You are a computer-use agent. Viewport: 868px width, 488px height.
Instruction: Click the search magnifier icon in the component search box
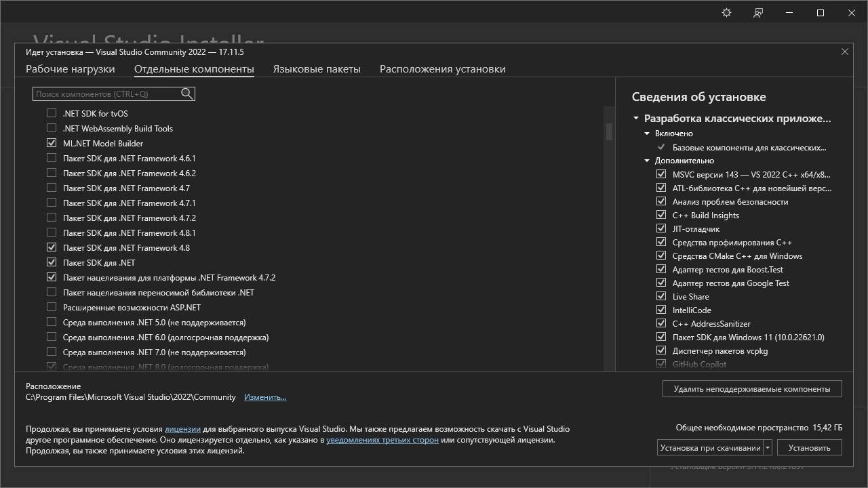click(x=187, y=94)
